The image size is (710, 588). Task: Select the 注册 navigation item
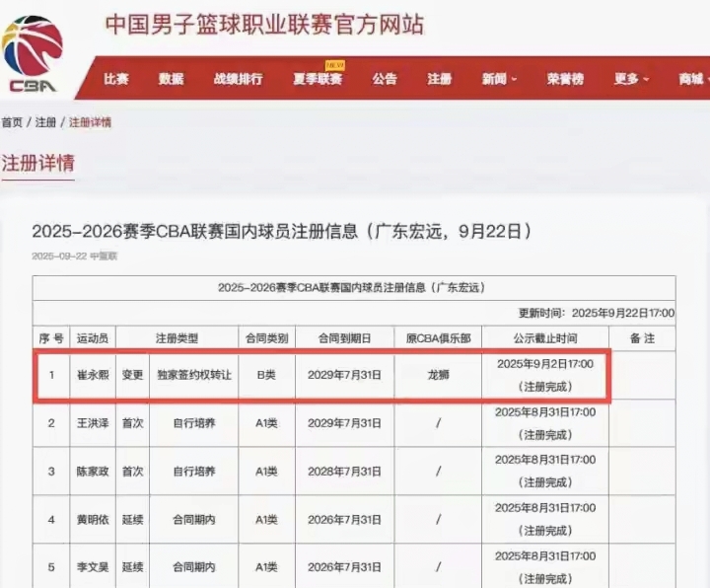point(439,79)
